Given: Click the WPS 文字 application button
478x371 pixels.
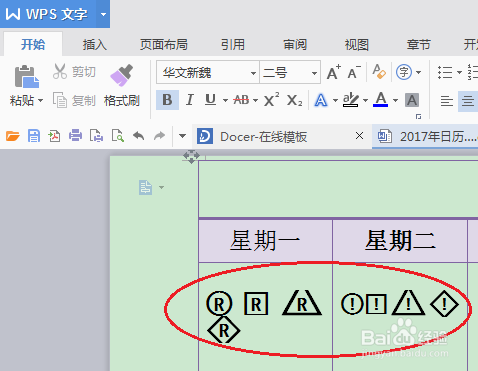Looking at the screenshot, I should 48,14.
